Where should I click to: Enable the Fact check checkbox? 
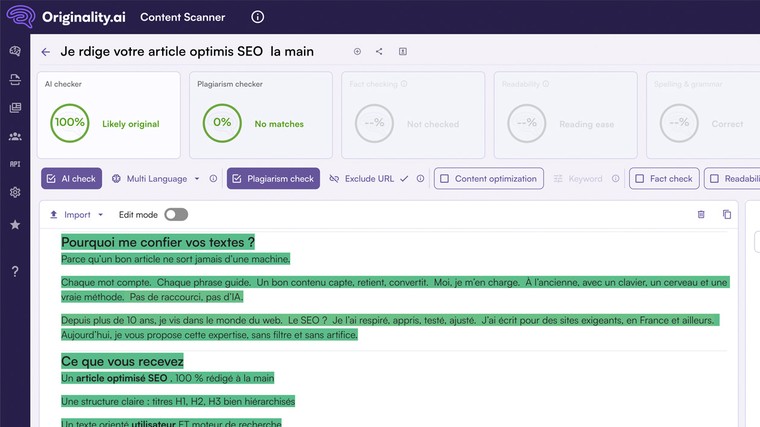pyautogui.click(x=664, y=178)
